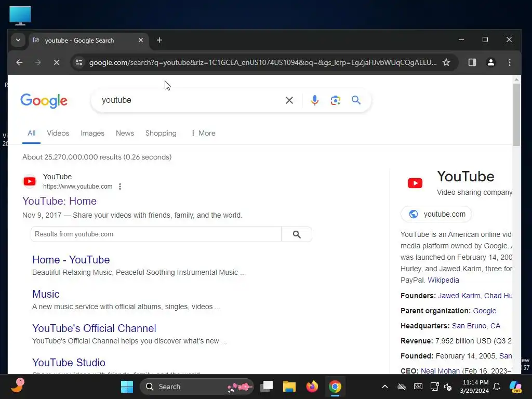The image size is (532, 399).
Task: Switch to News results tab
Action: [125, 134]
